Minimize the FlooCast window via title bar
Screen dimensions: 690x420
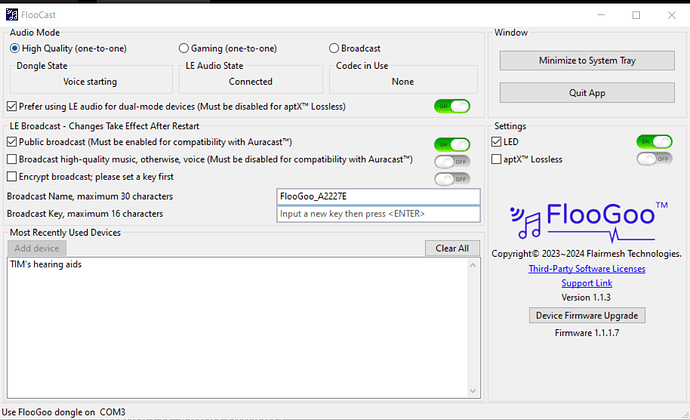click(602, 15)
